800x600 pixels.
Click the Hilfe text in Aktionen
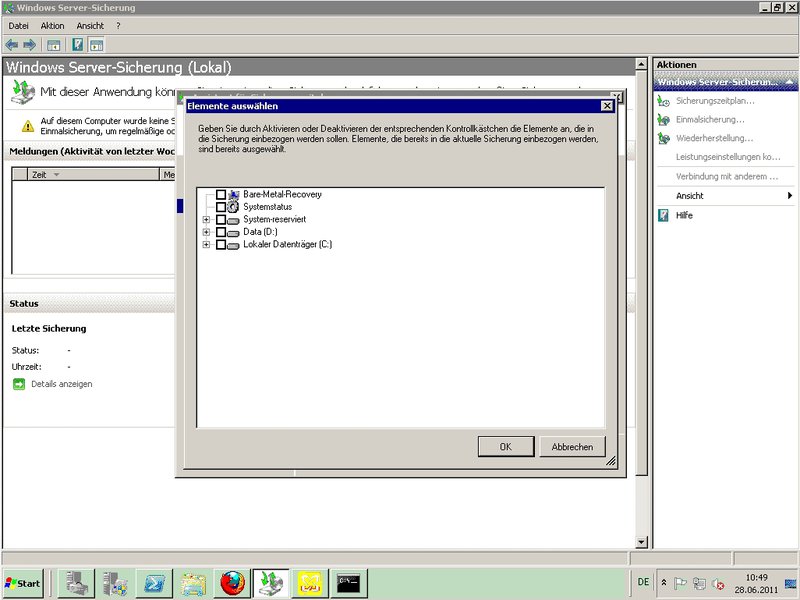coord(684,215)
